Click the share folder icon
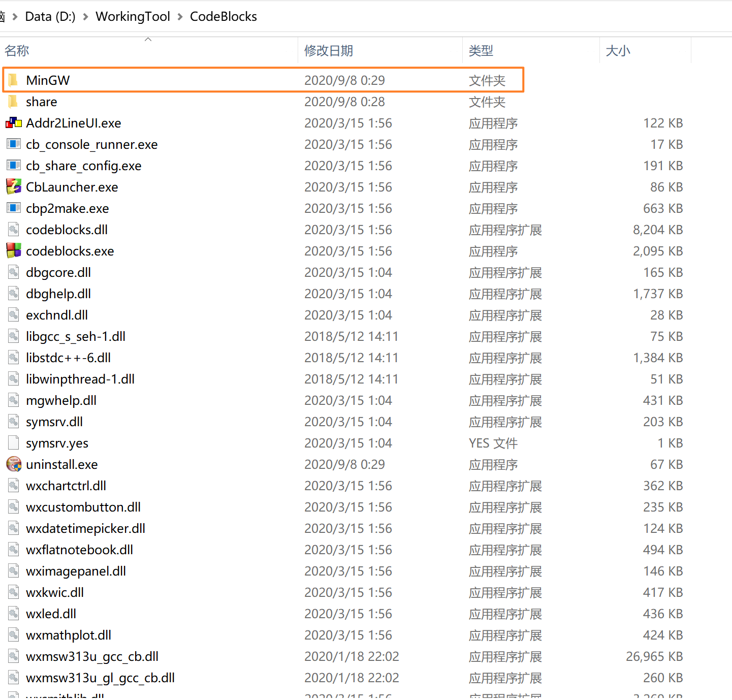 [x=13, y=102]
